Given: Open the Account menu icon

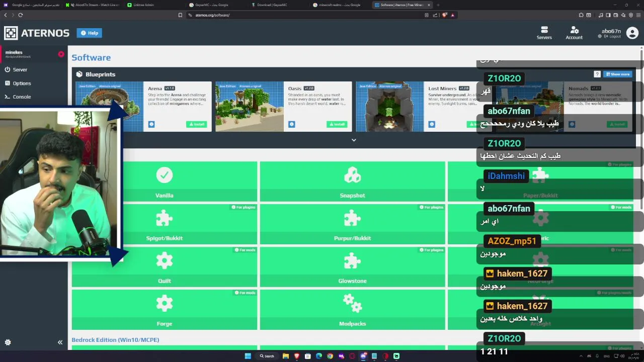Looking at the screenshot, I should (574, 33).
